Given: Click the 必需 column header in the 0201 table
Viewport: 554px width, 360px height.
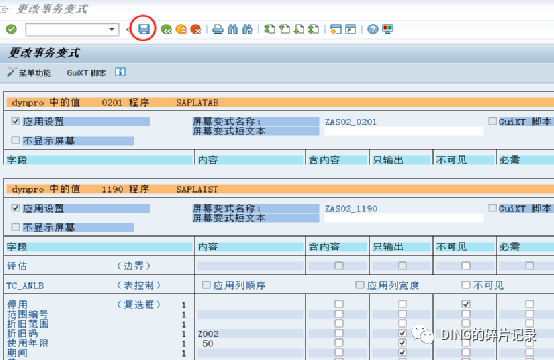Looking at the screenshot, I should point(526,160).
